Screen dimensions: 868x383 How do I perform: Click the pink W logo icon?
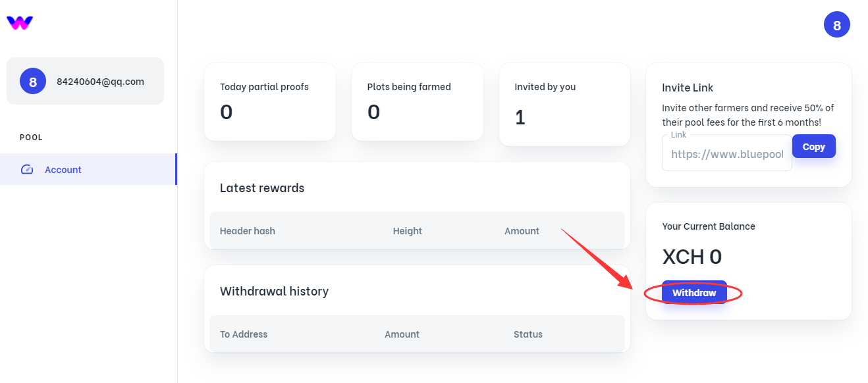coord(20,23)
